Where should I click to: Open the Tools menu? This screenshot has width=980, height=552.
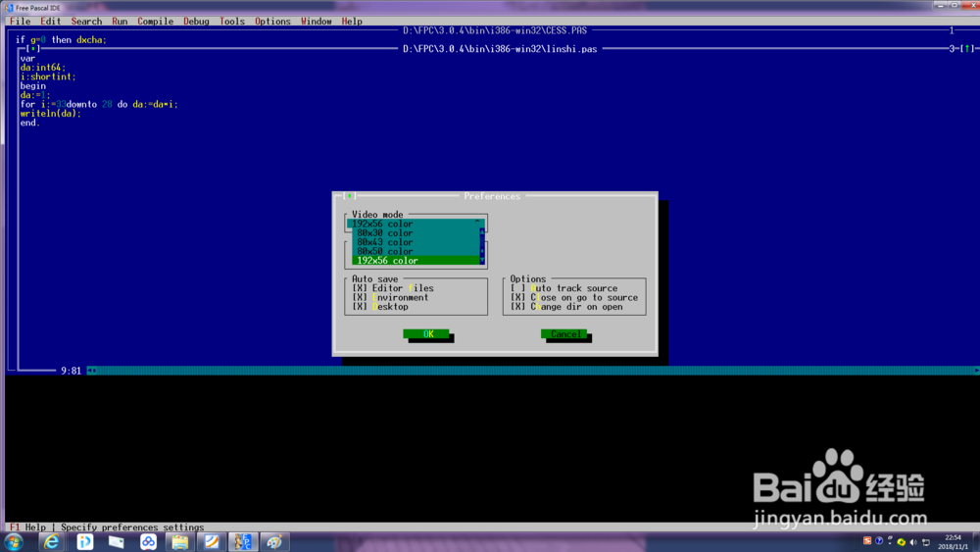232,22
